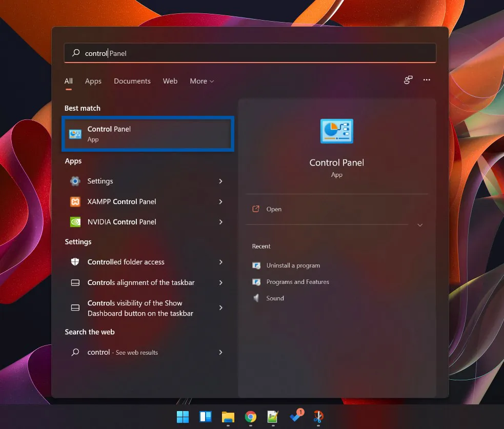
Task: Open Sound from Recent items
Action: point(274,298)
